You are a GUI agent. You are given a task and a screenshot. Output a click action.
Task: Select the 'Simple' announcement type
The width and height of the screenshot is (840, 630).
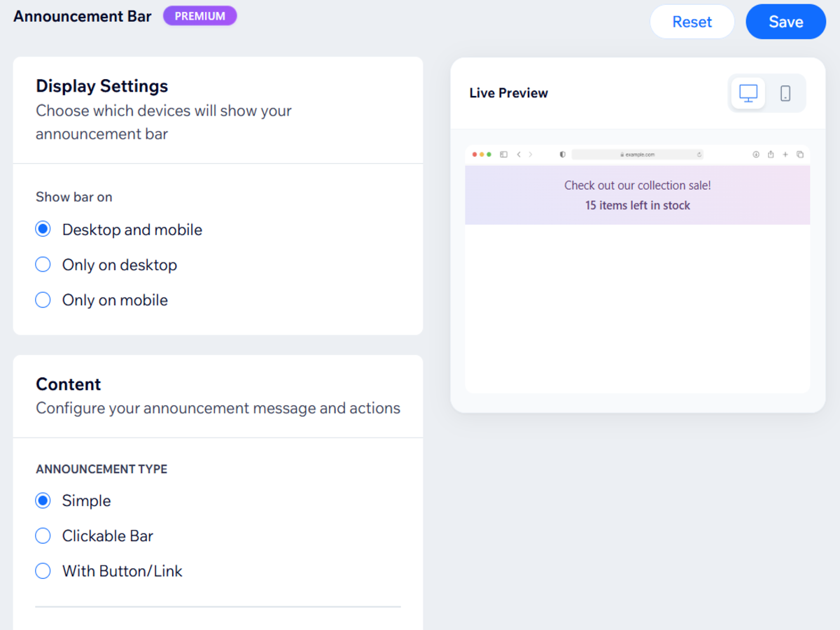pyautogui.click(x=43, y=500)
